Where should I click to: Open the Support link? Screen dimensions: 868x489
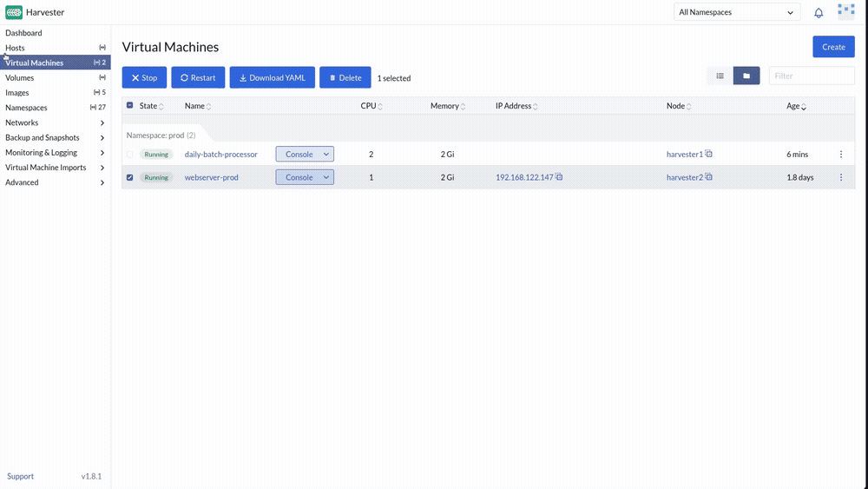click(x=21, y=476)
